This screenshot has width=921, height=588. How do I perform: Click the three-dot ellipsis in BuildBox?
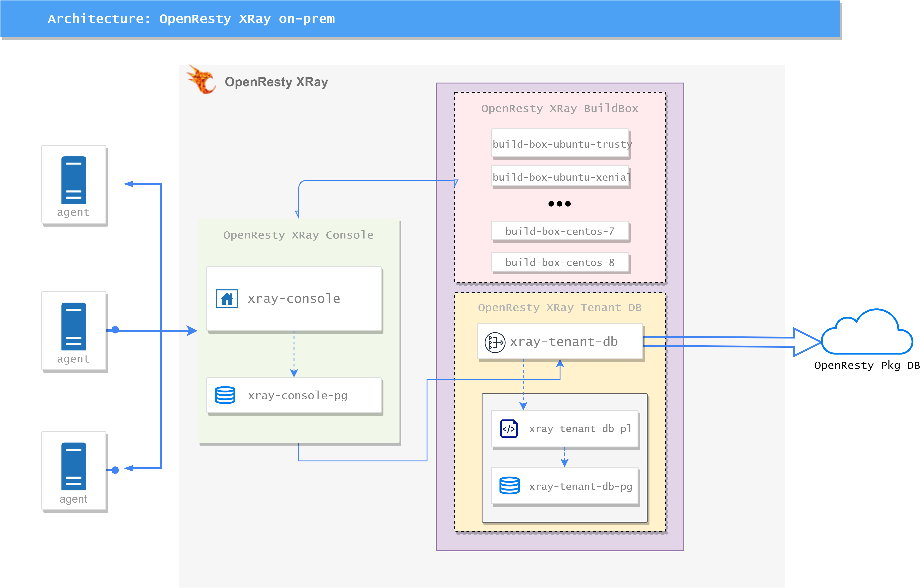point(560,203)
